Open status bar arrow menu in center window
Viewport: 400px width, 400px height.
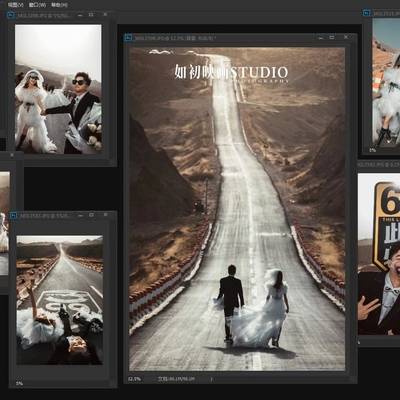coord(211,379)
